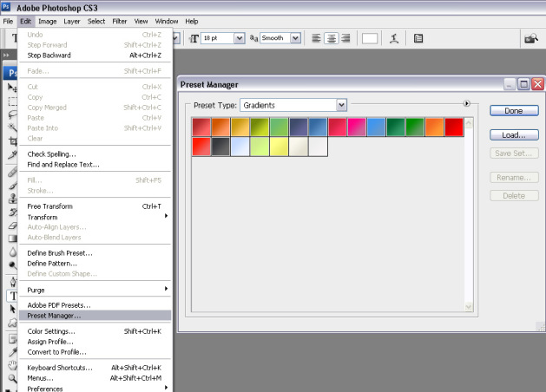
Task: Select the Lasso tool
Action: click(x=12, y=114)
